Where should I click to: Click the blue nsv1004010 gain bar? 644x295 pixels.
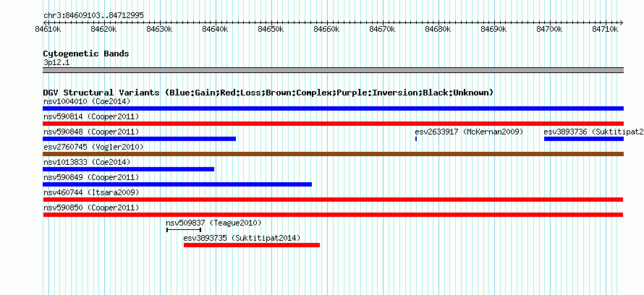click(333, 108)
